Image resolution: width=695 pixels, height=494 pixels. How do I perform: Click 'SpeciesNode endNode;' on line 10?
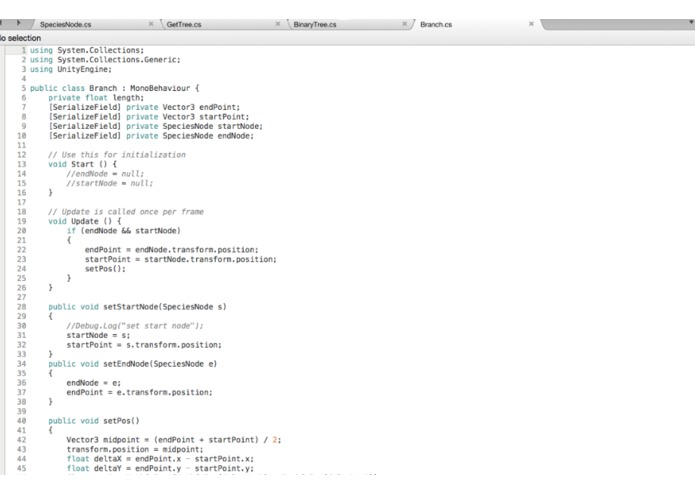(208, 136)
